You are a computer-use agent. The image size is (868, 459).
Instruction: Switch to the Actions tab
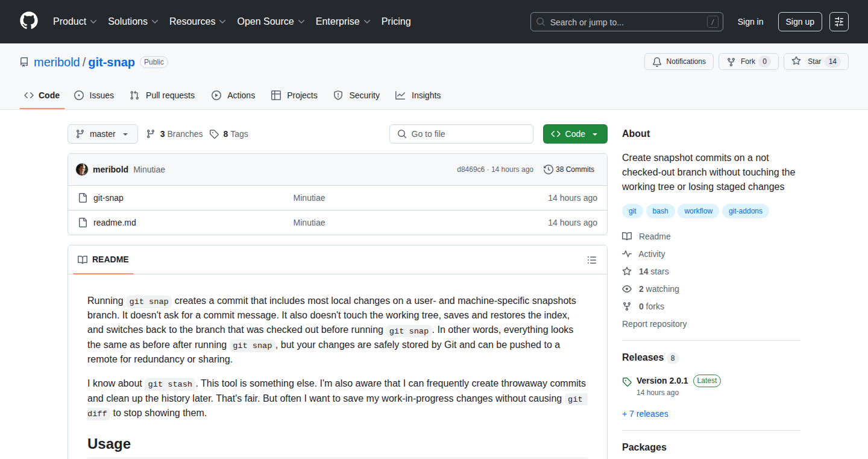233,95
